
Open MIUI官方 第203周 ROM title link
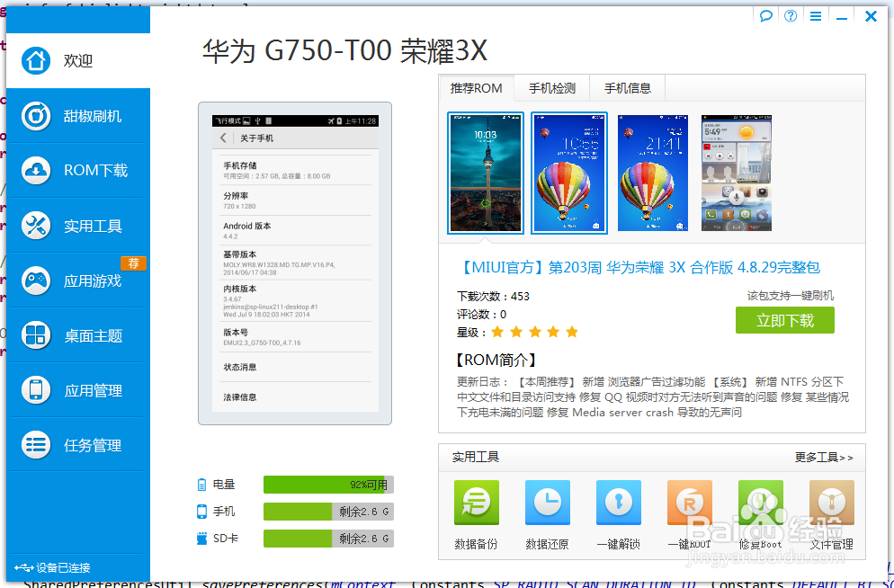(x=639, y=267)
